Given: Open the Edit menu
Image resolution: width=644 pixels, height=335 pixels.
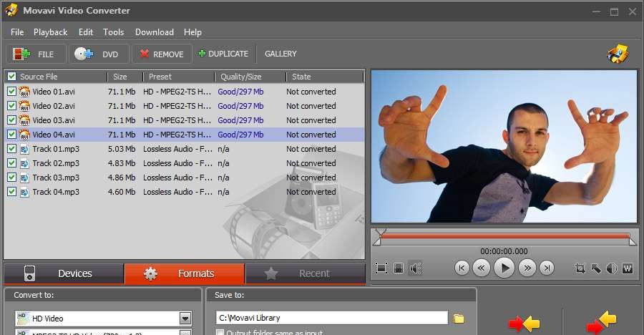Looking at the screenshot, I should click(x=86, y=32).
